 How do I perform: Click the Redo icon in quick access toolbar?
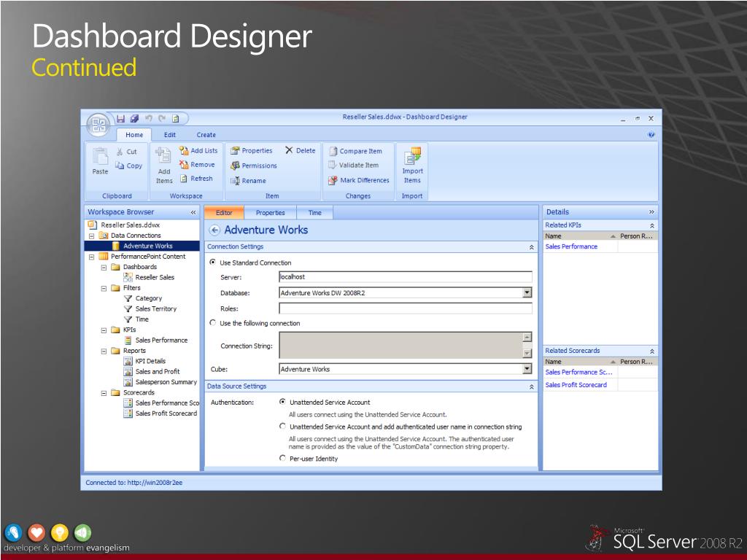point(162,118)
